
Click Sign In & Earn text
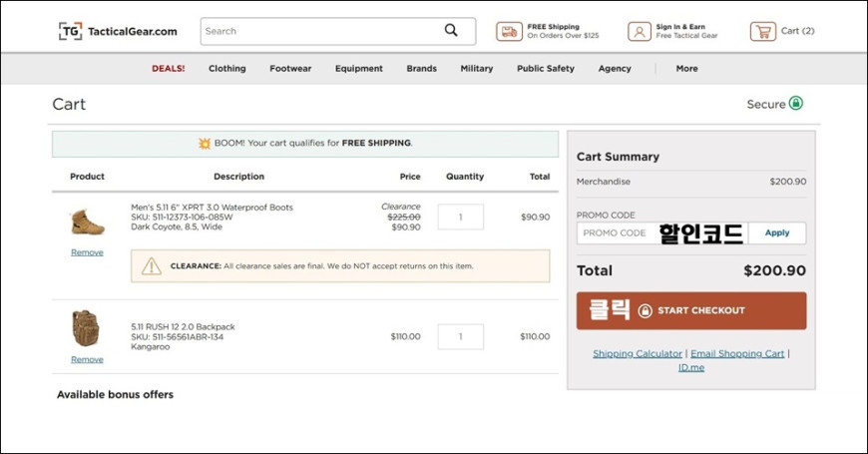tap(680, 27)
